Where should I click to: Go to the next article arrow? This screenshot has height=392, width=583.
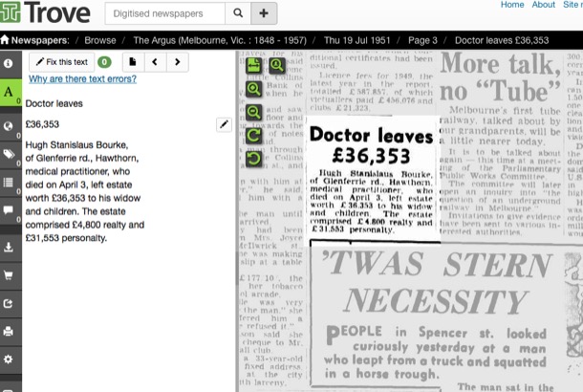pyautogui.click(x=179, y=62)
